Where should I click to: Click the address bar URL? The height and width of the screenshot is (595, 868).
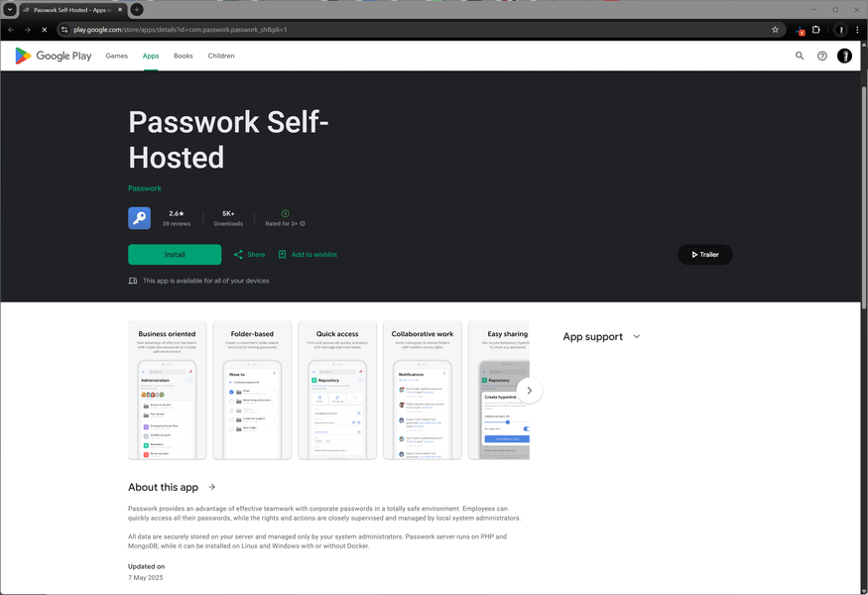click(x=181, y=30)
